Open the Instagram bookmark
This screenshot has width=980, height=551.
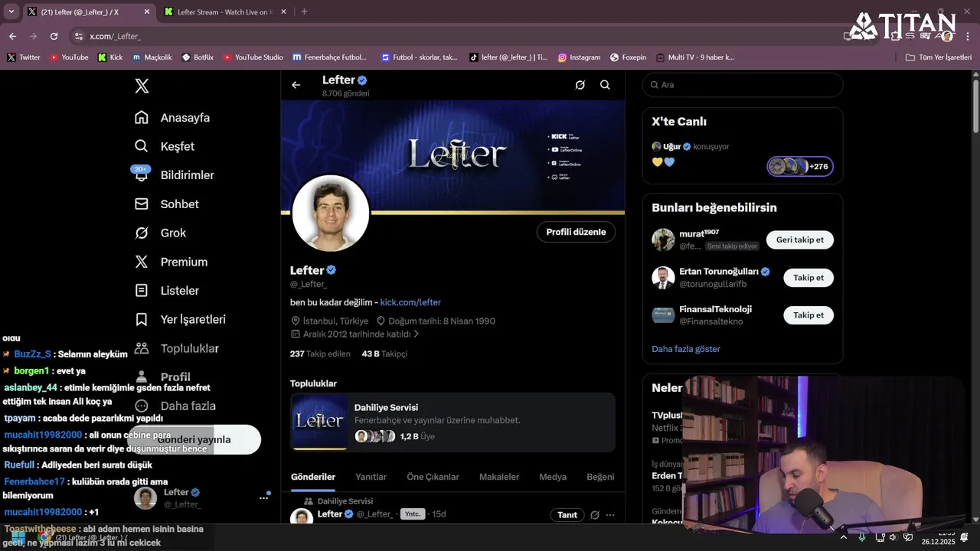click(x=579, y=57)
